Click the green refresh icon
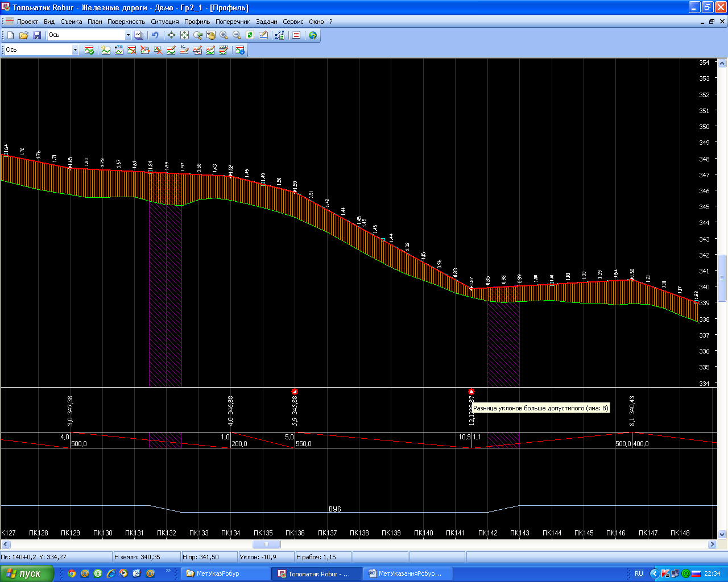Viewport: 728px width, 582px height. coord(250,35)
